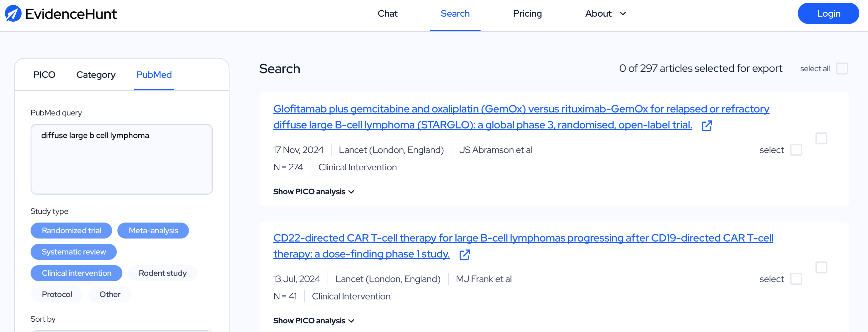The image size is (868, 332).
Task: Tick select checkbox for MJ Frank article
Action: (796, 279)
